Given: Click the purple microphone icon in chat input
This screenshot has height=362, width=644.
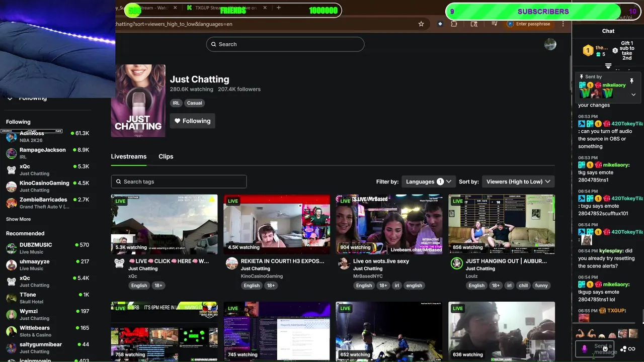Looking at the screenshot, I should 584,348.
